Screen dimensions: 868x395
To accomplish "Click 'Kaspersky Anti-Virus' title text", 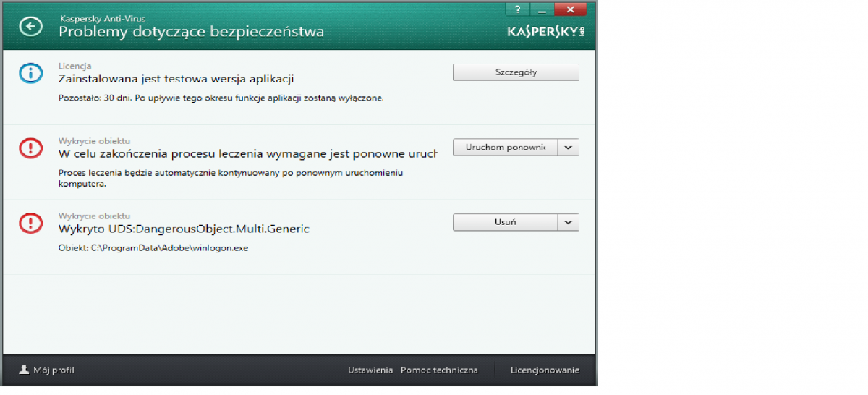I will [102, 19].
